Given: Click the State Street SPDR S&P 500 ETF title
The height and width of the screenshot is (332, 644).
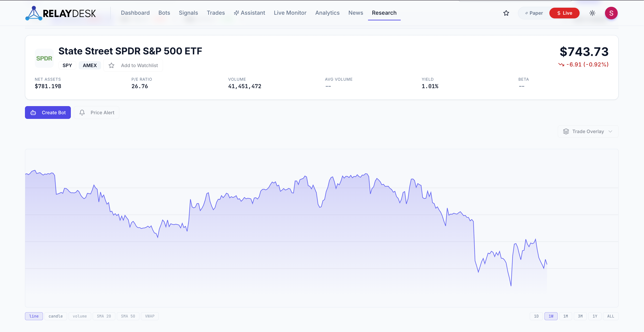Looking at the screenshot, I should pos(130,51).
